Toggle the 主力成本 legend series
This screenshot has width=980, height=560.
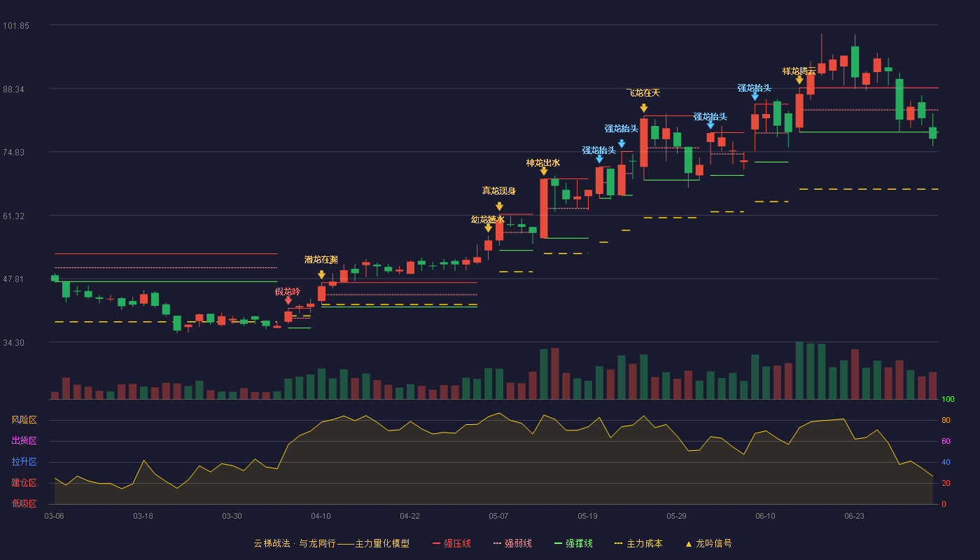click(x=638, y=543)
